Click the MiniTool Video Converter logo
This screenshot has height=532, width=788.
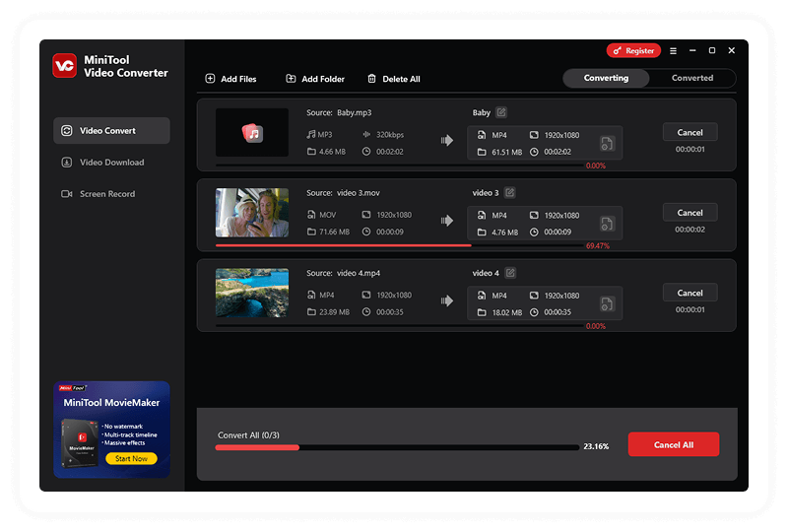coord(65,66)
